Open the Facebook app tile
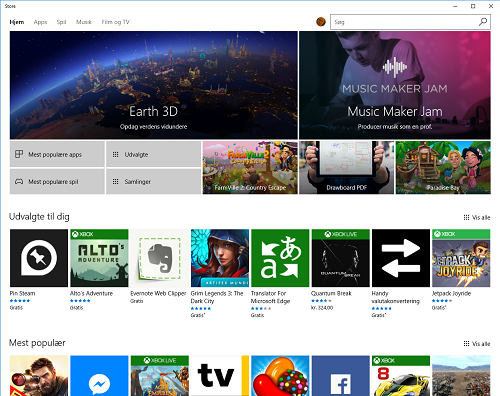 (341, 376)
